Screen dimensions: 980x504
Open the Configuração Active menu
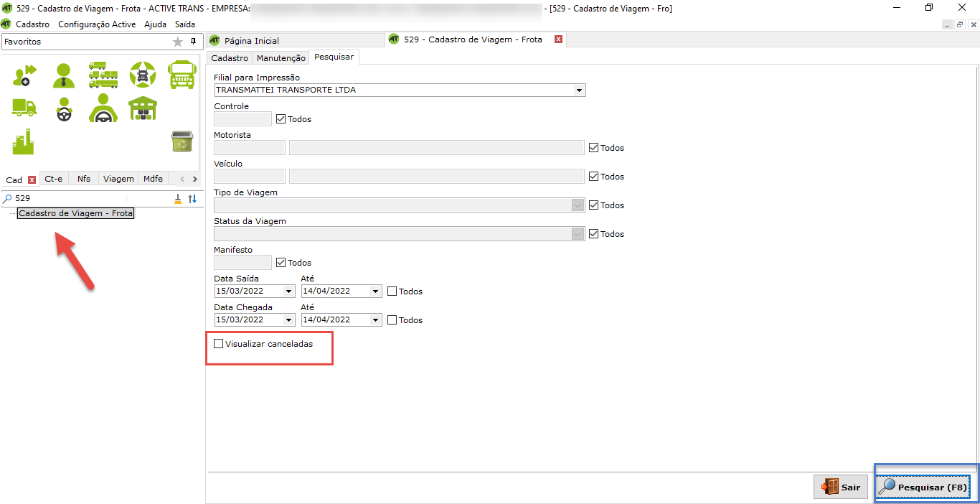pyautogui.click(x=96, y=24)
